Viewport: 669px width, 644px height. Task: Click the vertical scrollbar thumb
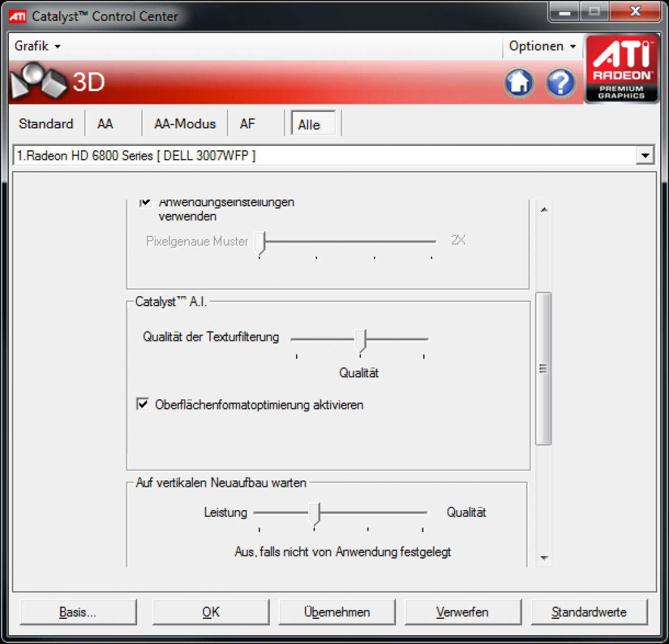point(543,369)
